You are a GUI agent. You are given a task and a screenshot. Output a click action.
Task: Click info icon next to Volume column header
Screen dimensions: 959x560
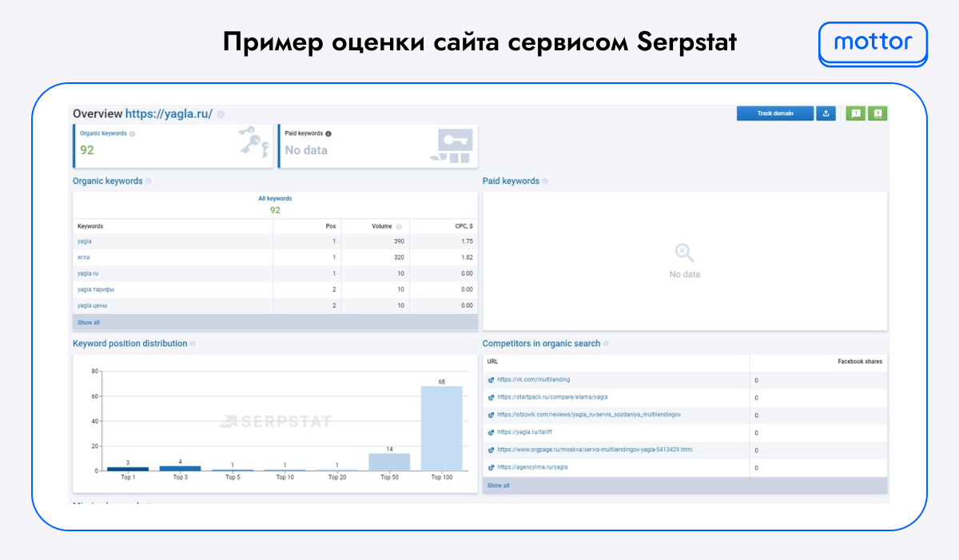399,227
